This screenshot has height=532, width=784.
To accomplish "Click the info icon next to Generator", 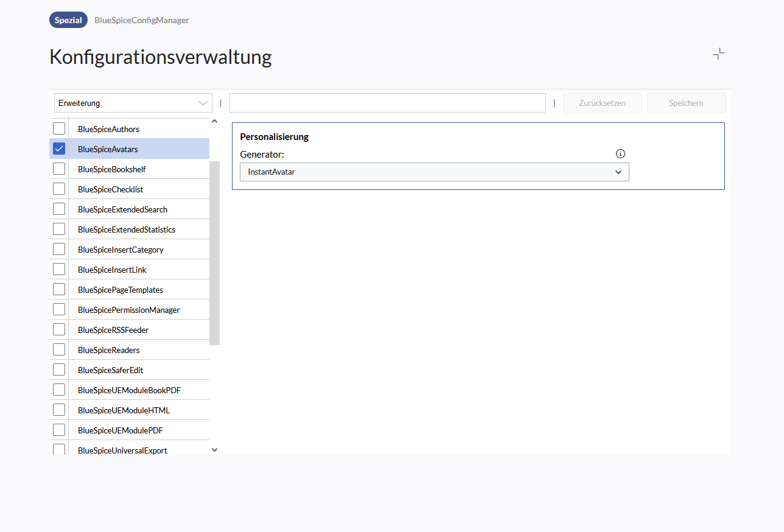I will coord(620,154).
